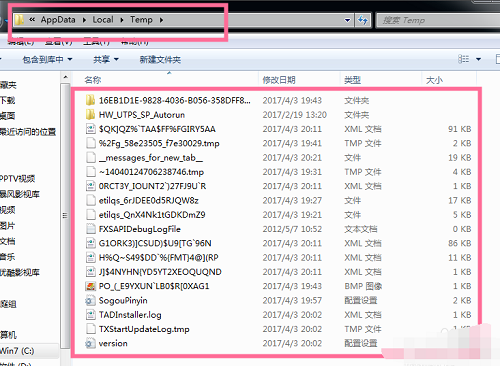500x366 pixels.
Task: Expand the arrow after Local in breadcrumb
Action: pos(122,20)
